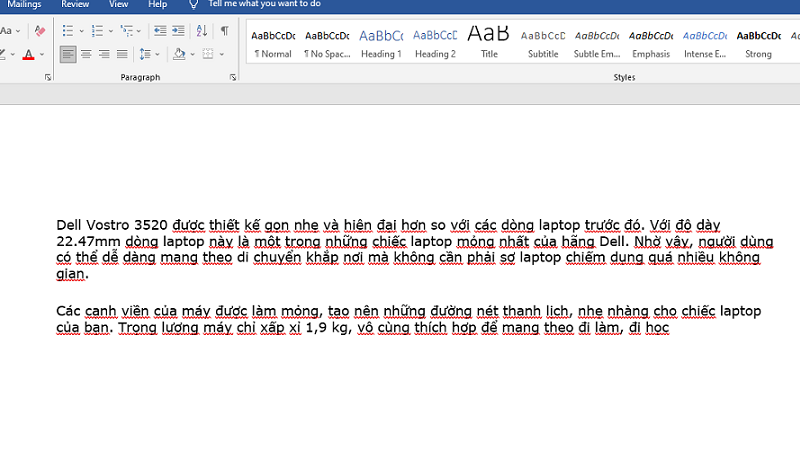800x450 pixels.
Task: Click the Numbering list icon
Action: [95, 31]
